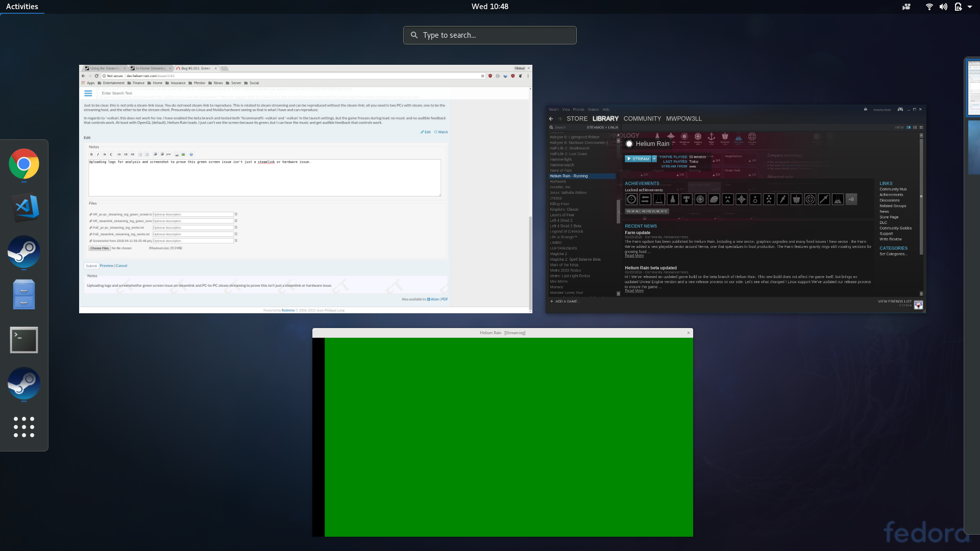This screenshot has height=551, width=980.
Task: Click the Italic button in Notes toolbar
Action: coord(98,155)
